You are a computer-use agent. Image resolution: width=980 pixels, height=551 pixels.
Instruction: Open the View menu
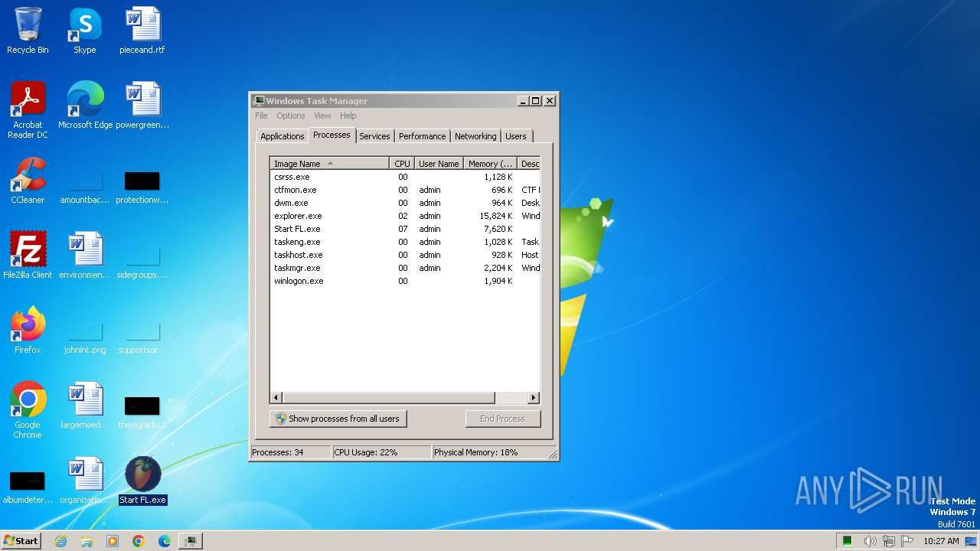pyautogui.click(x=322, y=116)
